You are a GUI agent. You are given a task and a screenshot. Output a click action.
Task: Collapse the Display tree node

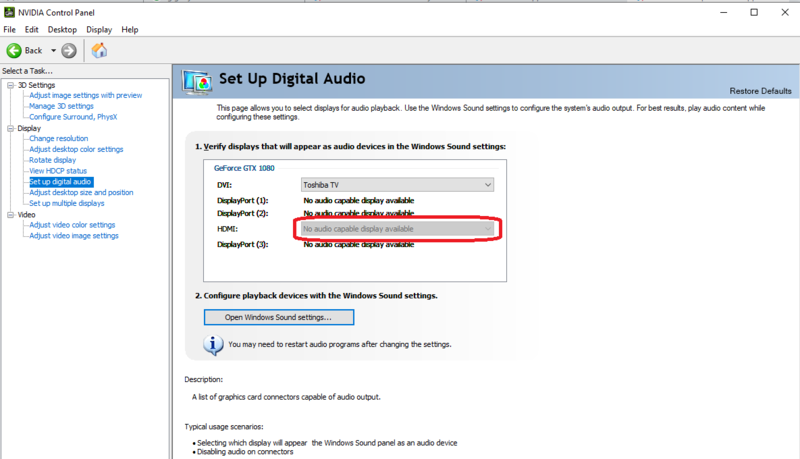click(10, 129)
